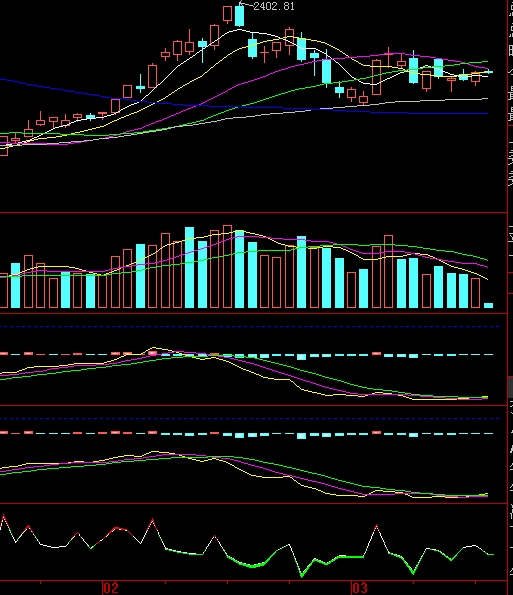Click the deepest green trough in bottom oscillator
The image size is (513, 595).
click(302, 575)
